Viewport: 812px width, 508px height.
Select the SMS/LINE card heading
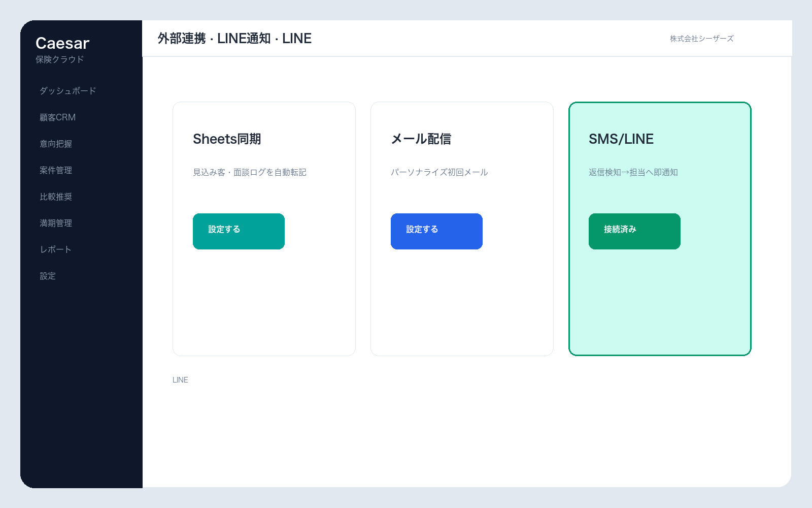pyautogui.click(x=621, y=139)
